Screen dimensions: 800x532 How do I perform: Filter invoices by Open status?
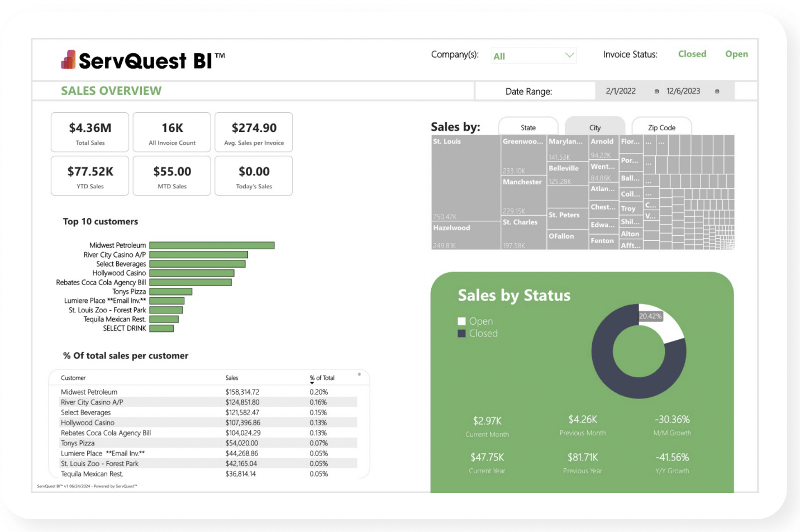[x=736, y=54]
